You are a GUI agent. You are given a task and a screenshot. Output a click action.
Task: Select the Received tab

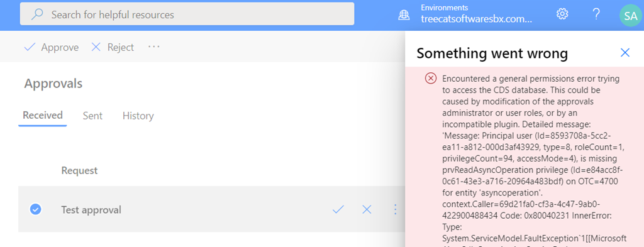pyautogui.click(x=43, y=115)
